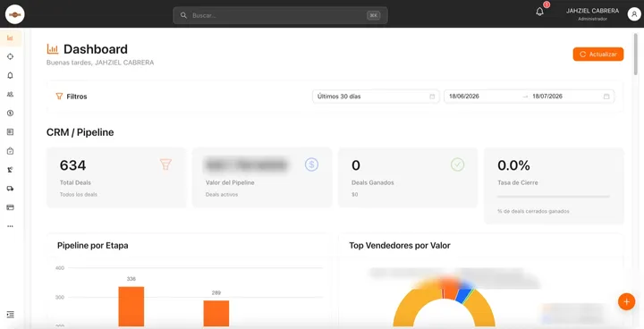Click the Top Vendedores por Valor heading

click(400, 246)
